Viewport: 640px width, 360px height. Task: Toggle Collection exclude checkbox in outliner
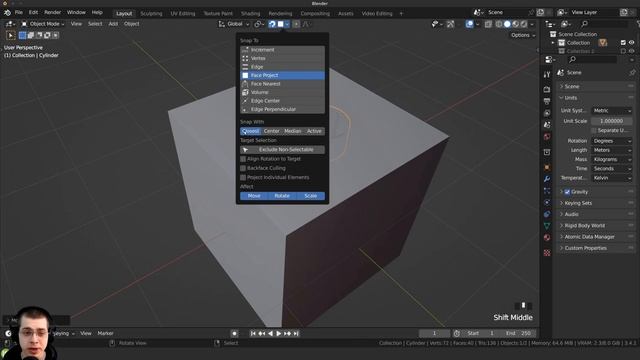[623, 42]
